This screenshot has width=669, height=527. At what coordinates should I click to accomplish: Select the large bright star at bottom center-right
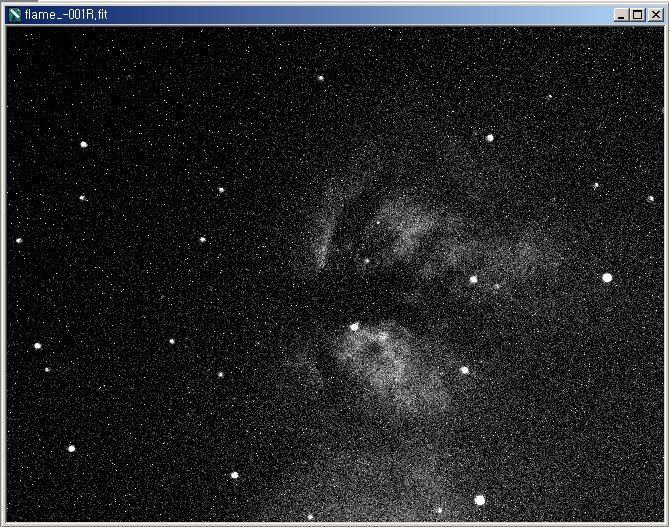[480, 499]
